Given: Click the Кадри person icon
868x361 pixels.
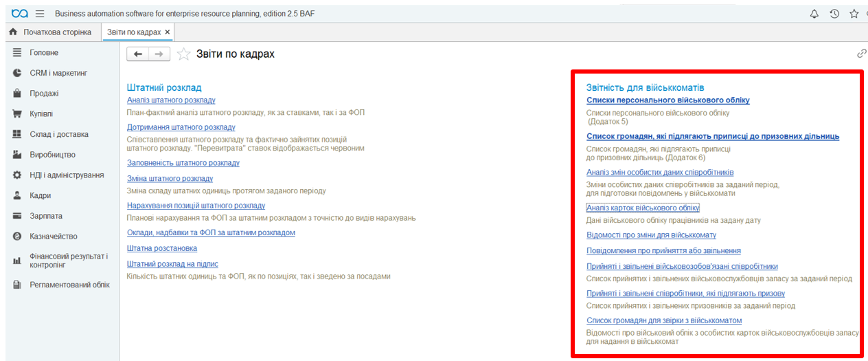Looking at the screenshot, I should 17,195.
